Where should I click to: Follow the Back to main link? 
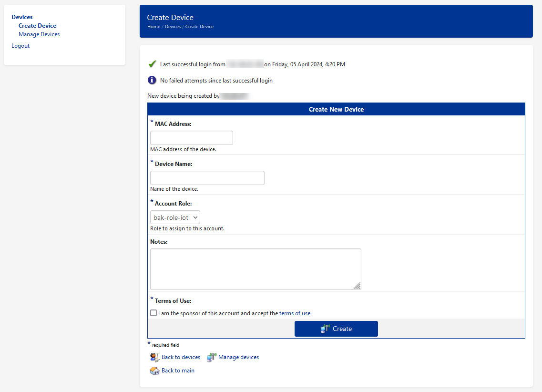coord(178,371)
